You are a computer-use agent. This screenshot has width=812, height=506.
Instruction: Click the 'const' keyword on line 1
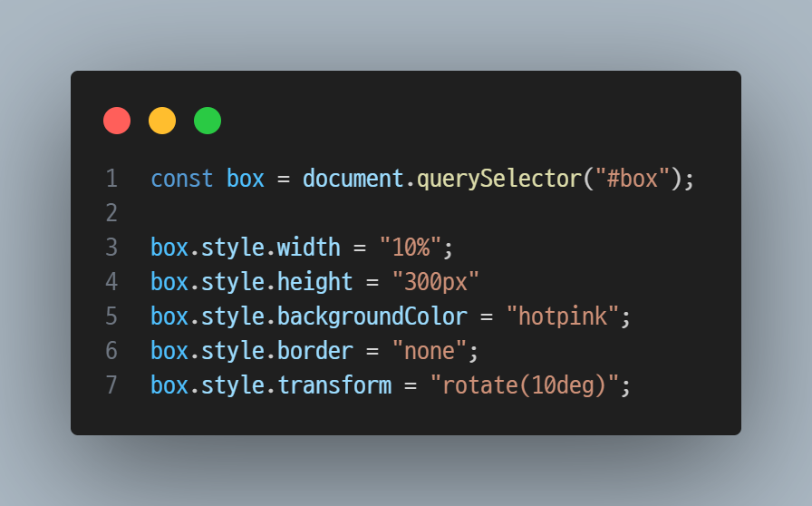182,179
